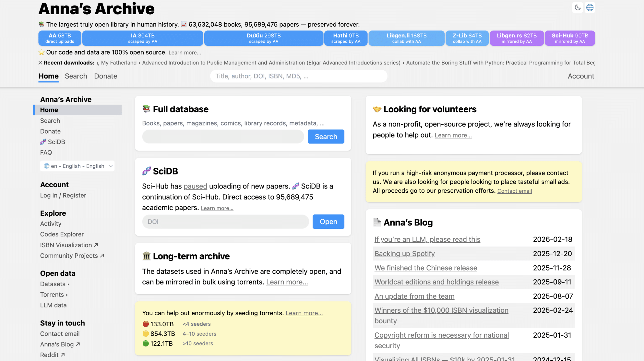Switch to the Search tab in top navigation
Viewport: 644px width, 361px height.
pyautogui.click(x=76, y=76)
